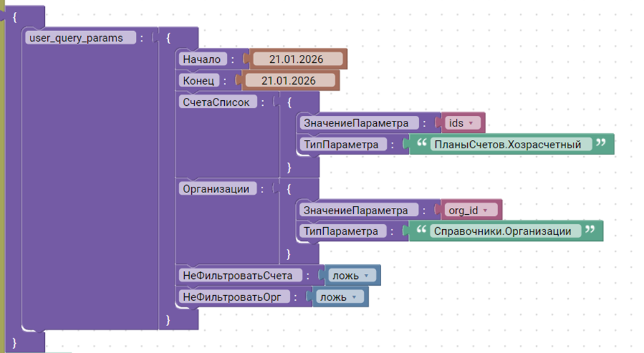
Task: Select the Организации key label
Action: click(216, 189)
